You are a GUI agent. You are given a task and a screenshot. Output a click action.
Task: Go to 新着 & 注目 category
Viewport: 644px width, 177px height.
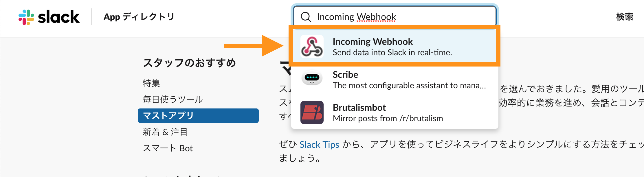165,132
